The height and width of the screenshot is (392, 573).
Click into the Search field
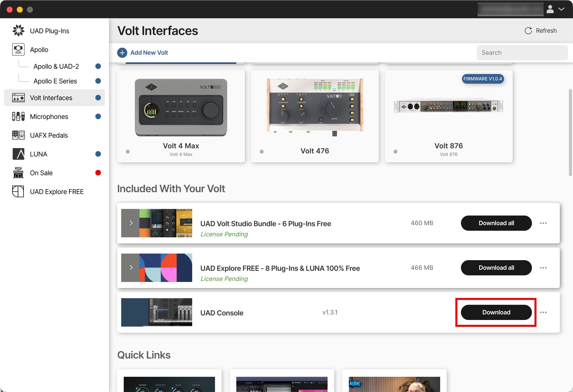(x=522, y=53)
